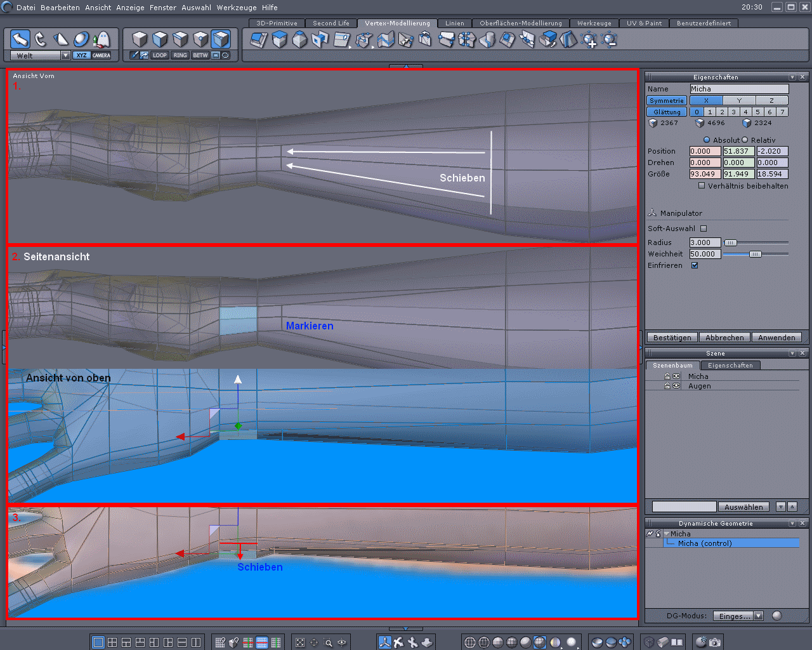Enable the Soft-Auswahl checkbox

[x=704, y=229]
